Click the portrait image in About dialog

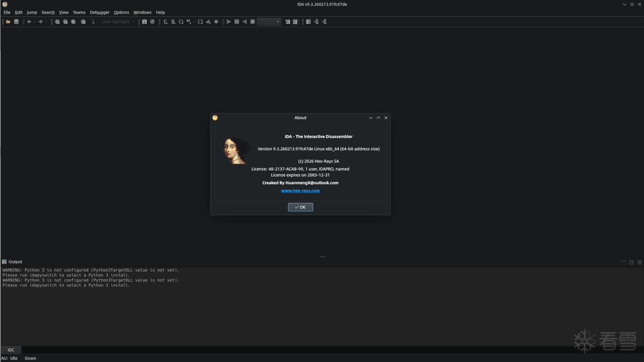(x=236, y=150)
